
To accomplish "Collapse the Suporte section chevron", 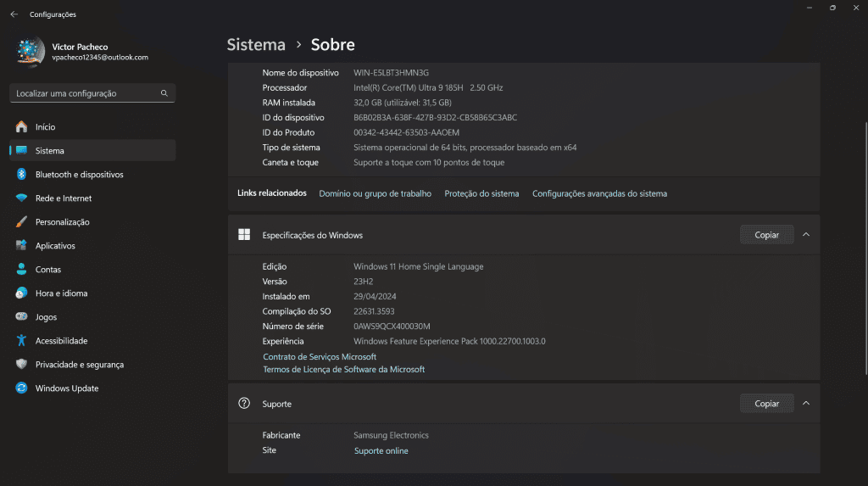I will click(806, 403).
